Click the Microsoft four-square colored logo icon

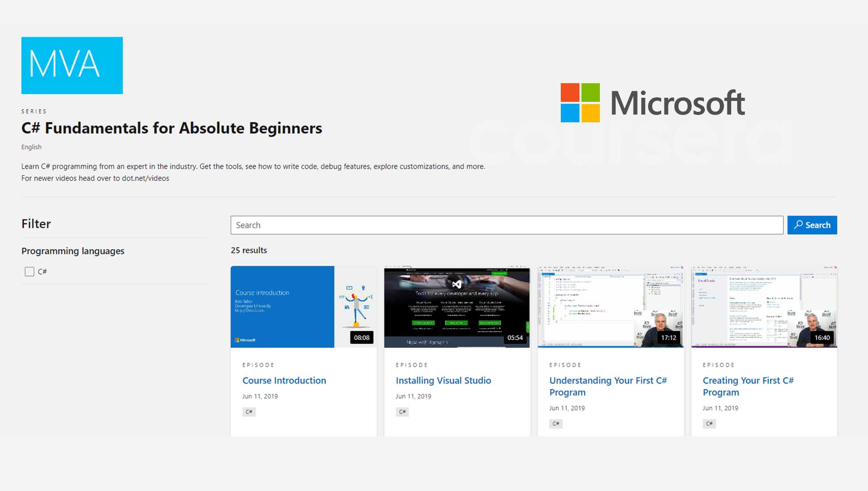[581, 103]
